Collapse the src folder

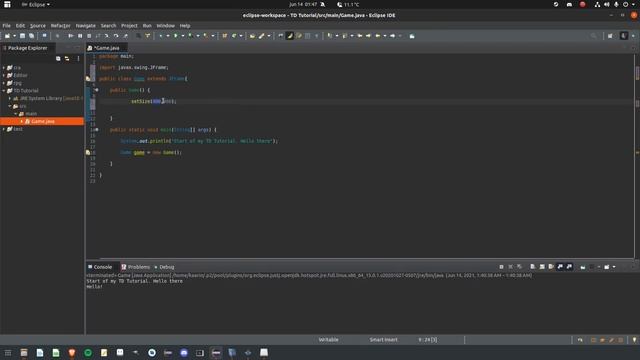[10, 106]
